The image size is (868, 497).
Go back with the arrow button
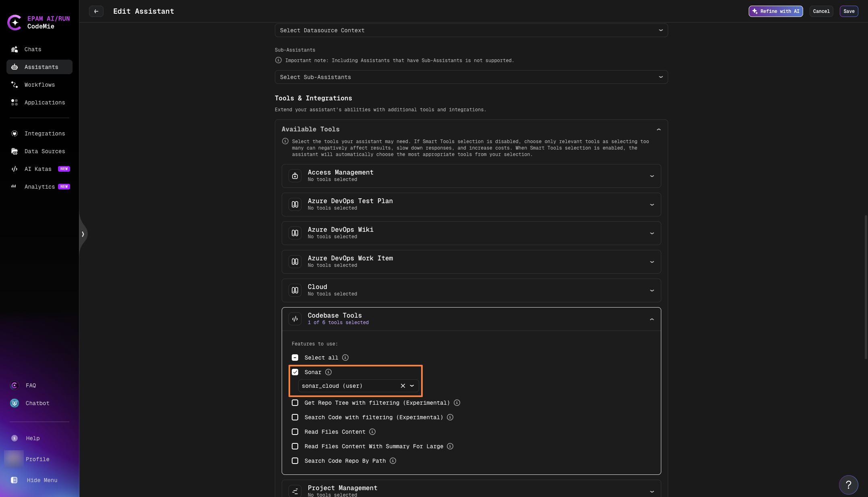(x=96, y=11)
